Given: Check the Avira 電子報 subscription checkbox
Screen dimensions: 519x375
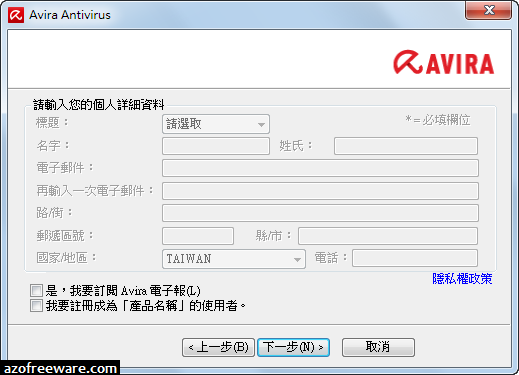Looking at the screenshot, I should click(36, 290).
